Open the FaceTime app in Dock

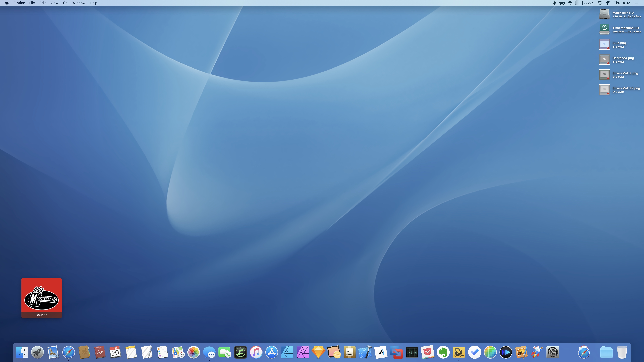225,352
